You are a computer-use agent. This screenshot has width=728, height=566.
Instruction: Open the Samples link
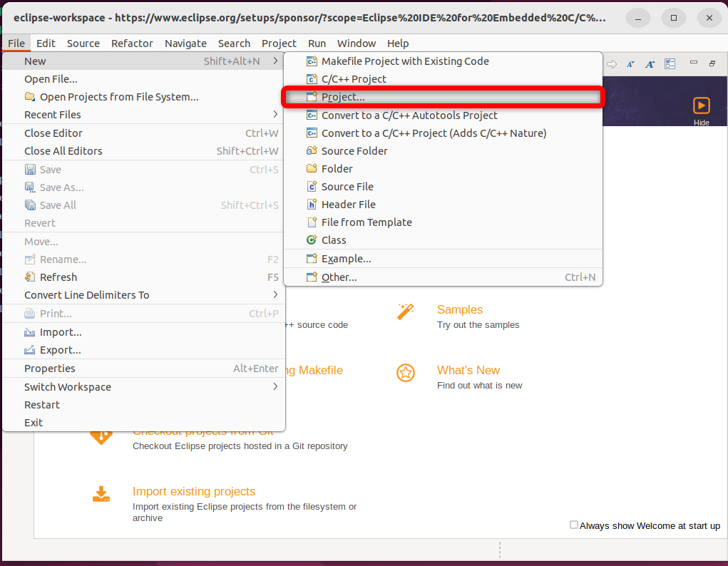pos(460,309)
